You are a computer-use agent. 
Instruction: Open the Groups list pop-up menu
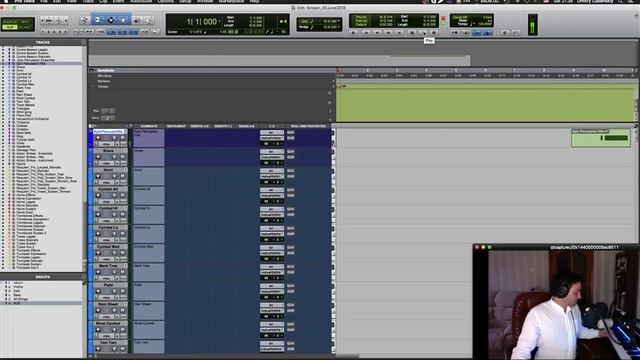[x=83, y=277]
